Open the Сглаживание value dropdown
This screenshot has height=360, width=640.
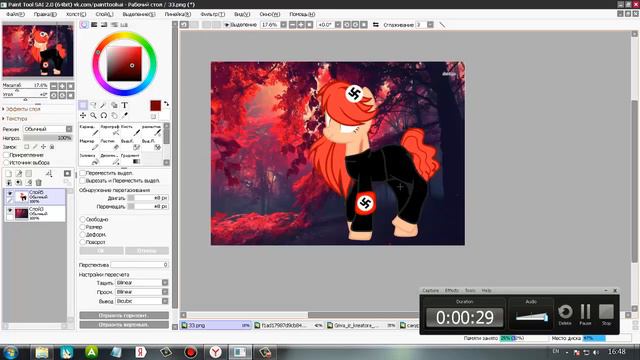(x=430, y=24)
